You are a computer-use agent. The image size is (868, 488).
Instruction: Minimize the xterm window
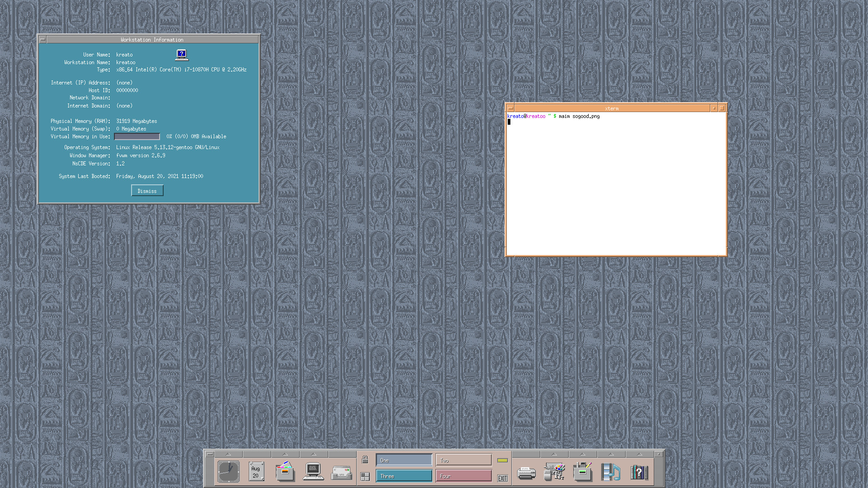714,108
